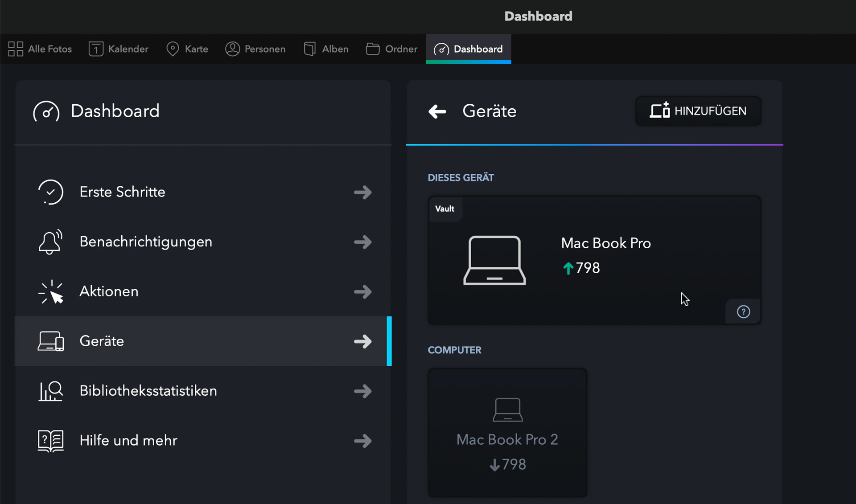The width and height of the screenshot is (856, 504).
Task: Click the HINZUFÜGEN button
Action: (x=698, y=111)
